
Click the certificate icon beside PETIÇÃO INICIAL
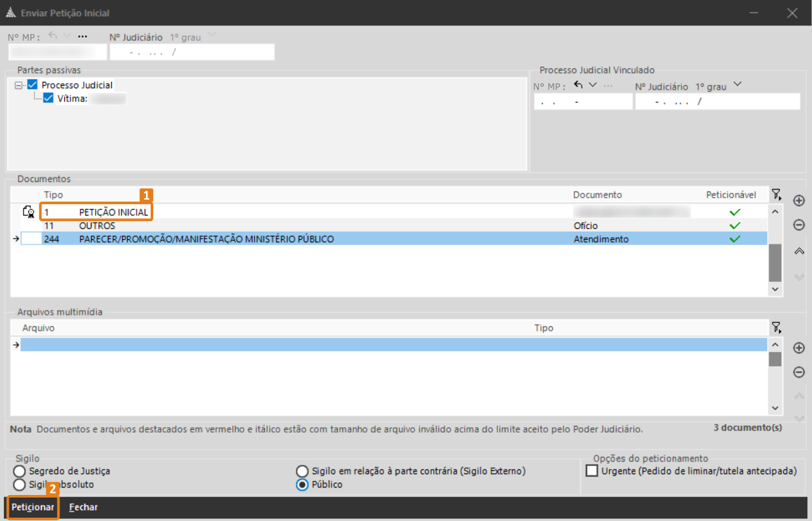click(29, 212)
